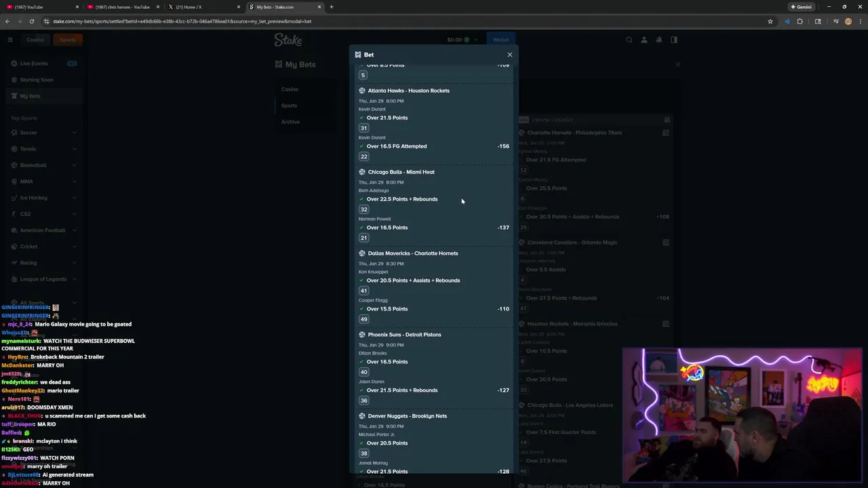Close the My Bets - Stake.com browser tab

[x=319, y=7]
